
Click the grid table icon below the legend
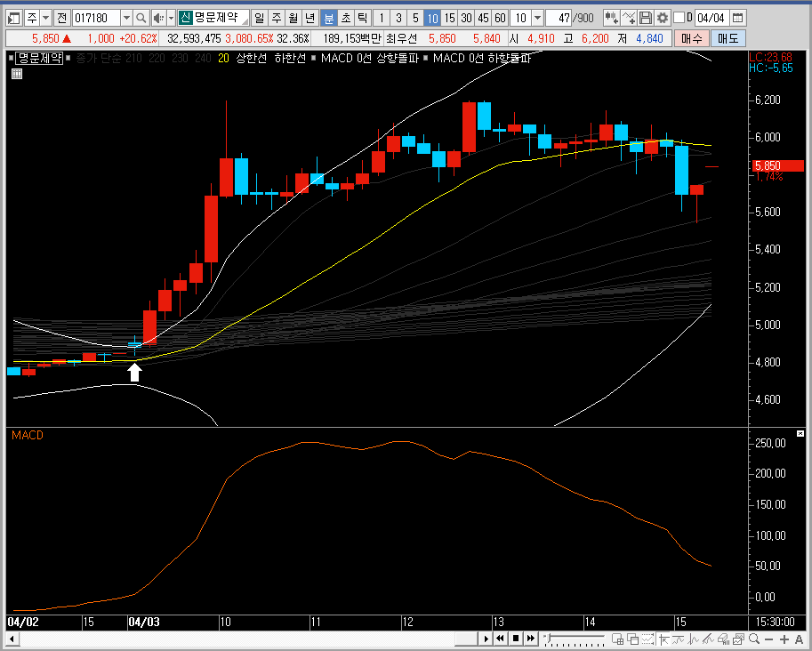click(17, 74)
